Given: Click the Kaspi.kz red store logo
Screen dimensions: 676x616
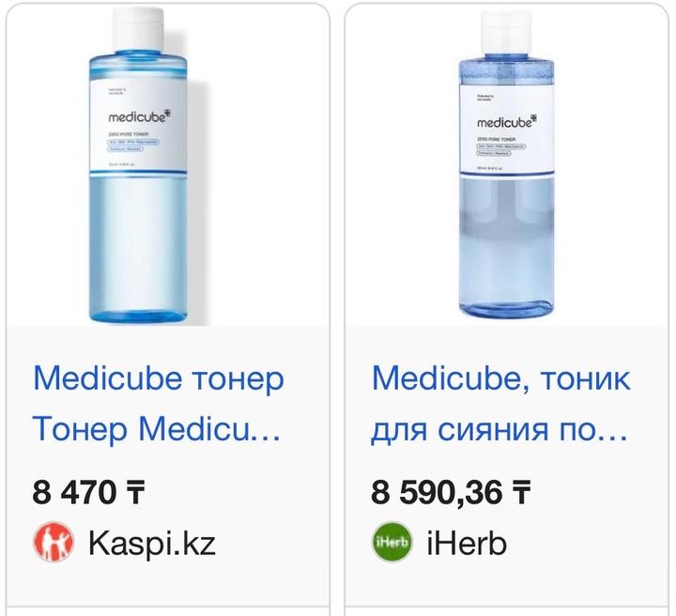Looking at the screenshot, I should pos(54,543).
